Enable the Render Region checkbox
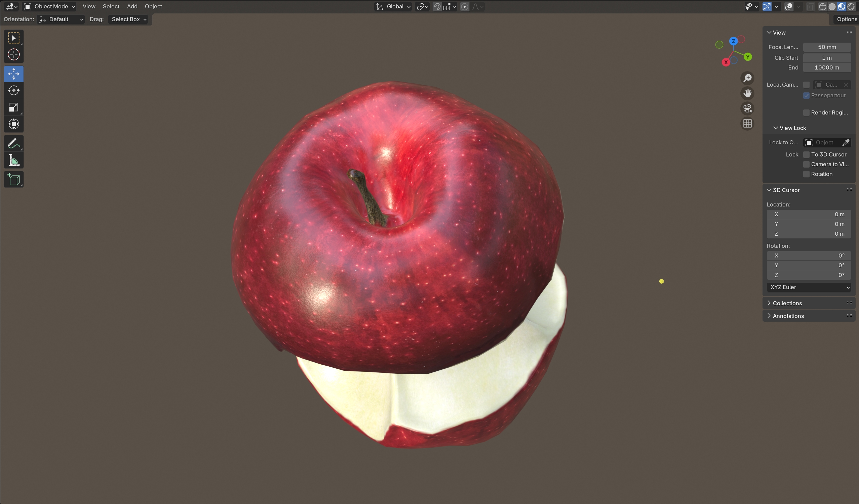Screen dimensions: 859x504 (x=806, y=113)
